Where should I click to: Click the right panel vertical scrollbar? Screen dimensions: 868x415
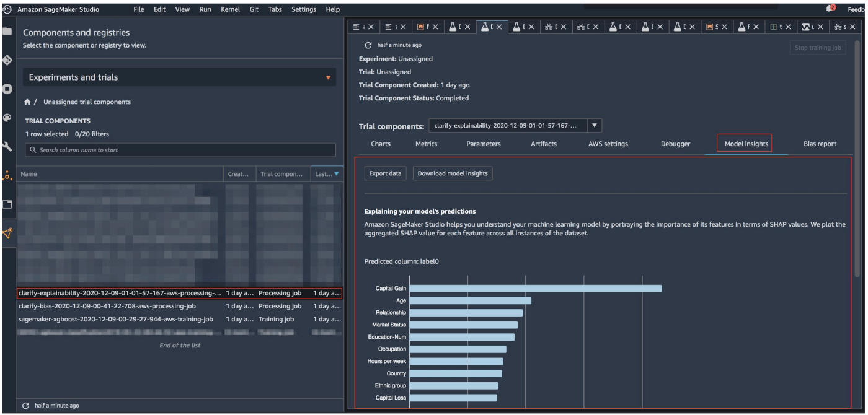[857, 158]
